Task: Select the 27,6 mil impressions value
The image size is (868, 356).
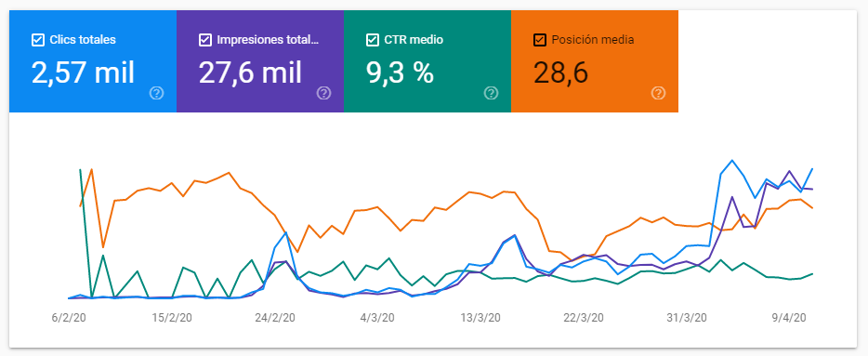Action: tap(250, 73)
